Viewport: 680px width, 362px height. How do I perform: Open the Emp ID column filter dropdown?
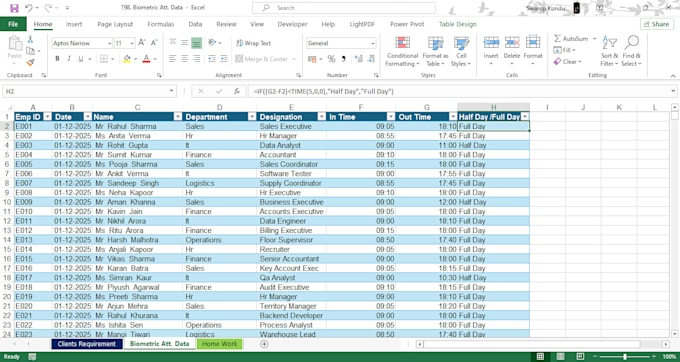coord(47,117)
